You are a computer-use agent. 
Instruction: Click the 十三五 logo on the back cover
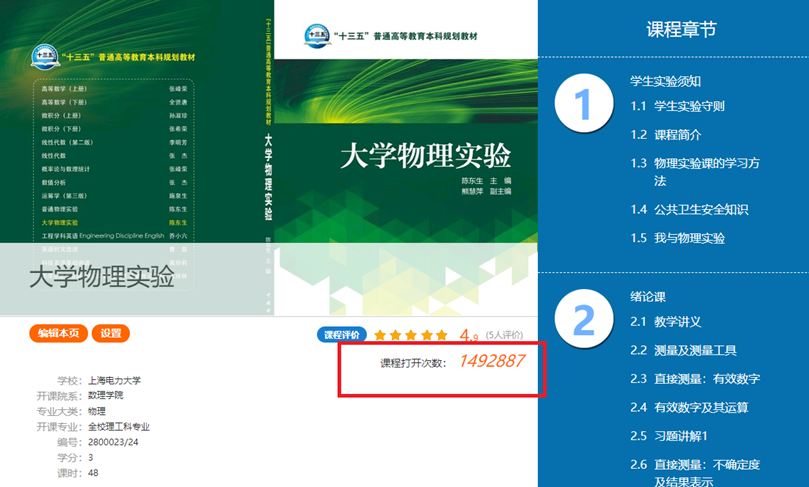[45, 57]
